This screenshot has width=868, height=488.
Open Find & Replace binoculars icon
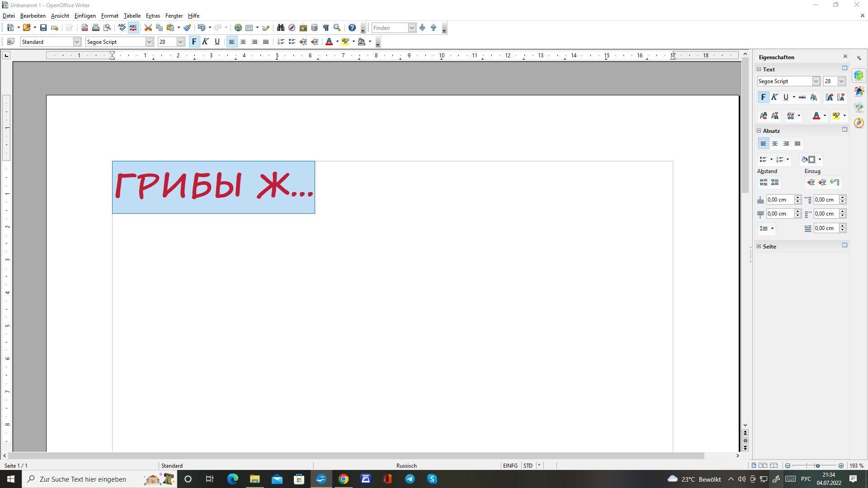(x=280, y=28)
